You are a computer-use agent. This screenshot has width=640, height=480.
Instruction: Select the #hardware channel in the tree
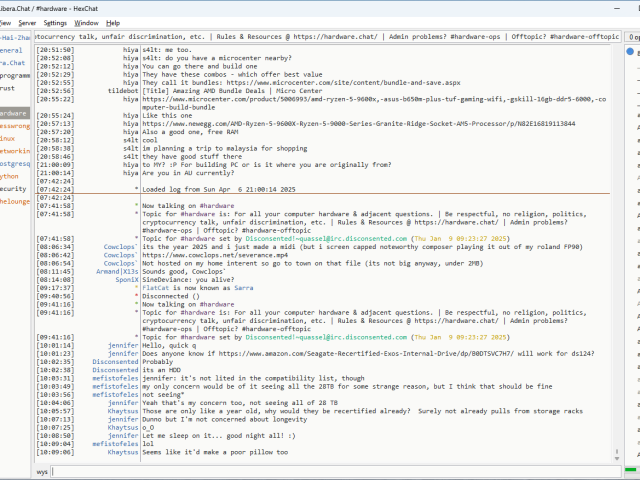13,113
